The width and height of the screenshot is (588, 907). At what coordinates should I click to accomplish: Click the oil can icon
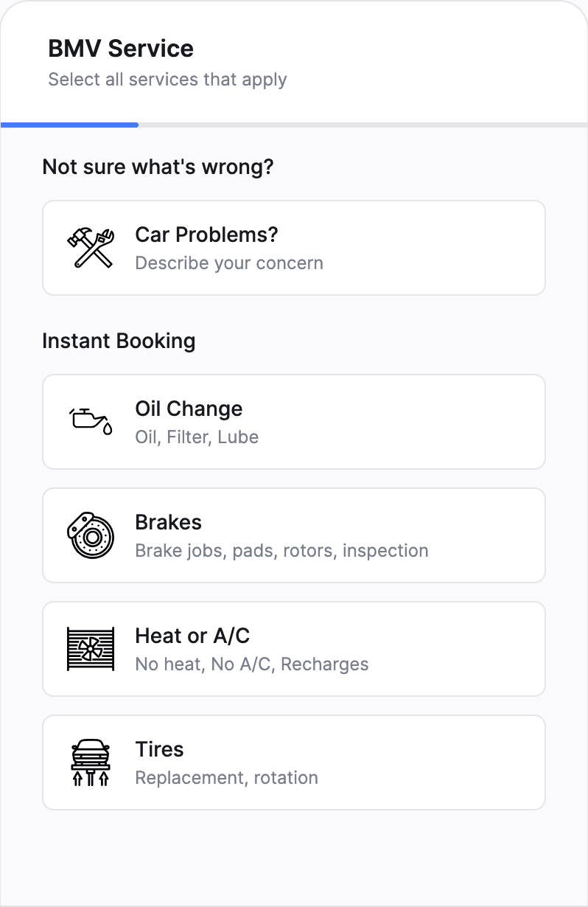click(91, 421)
